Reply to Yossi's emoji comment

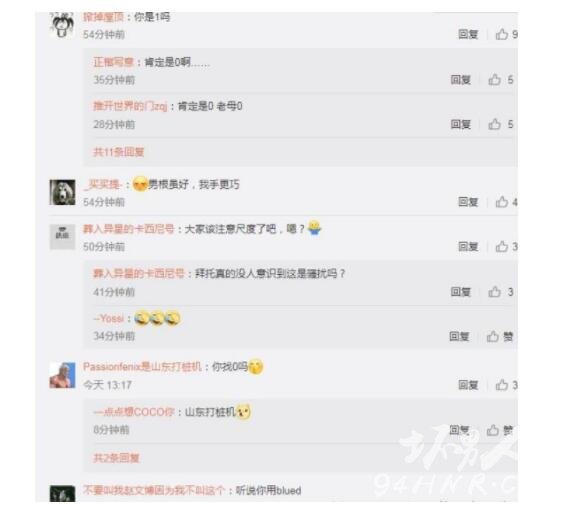coord(459,336)
